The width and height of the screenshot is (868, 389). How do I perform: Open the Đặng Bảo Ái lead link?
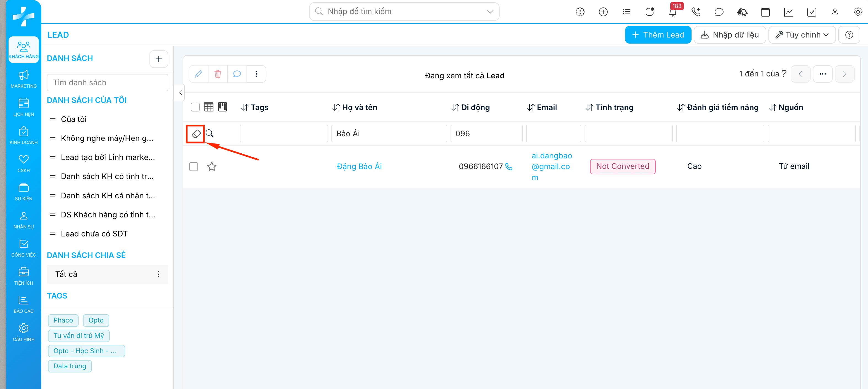pyautogui.click(x=359, y=167)
